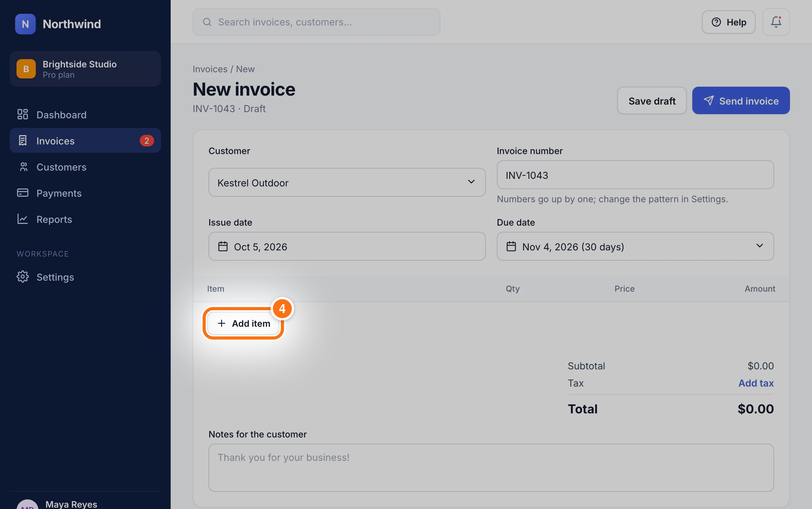This screenshot has height=509, width=812.
Task: Click the Help question mark icon
Action: pyautogui.click(x=716, y=22)
